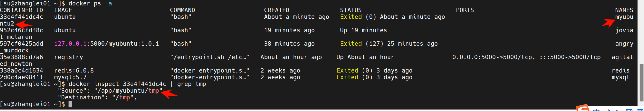Click the 127.0.0.1:5000/myubuntu:1.0.1 image name
Viewport: 644px width, 111px height.
[x=107, y=44]
